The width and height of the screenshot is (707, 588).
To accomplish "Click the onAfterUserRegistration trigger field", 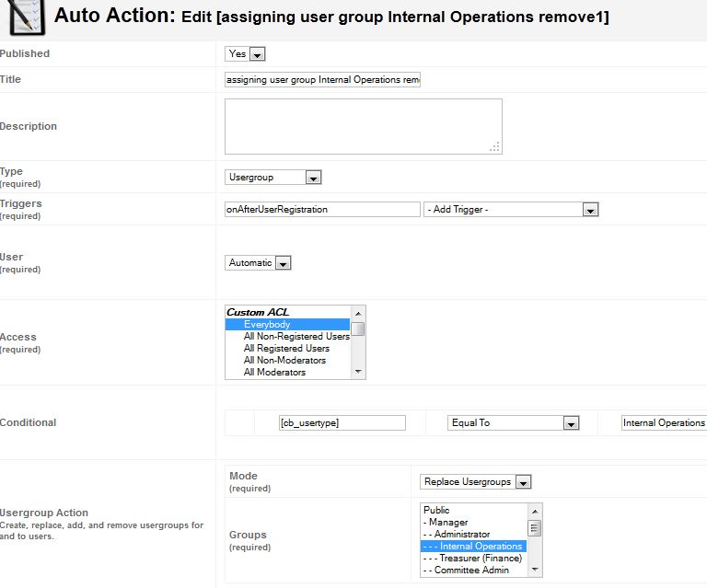I will pyautogui.click(x=322, y=210).
